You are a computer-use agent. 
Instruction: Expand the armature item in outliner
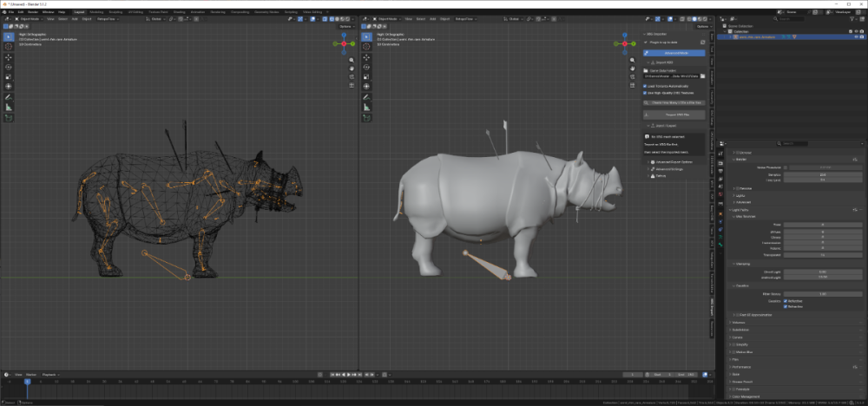pos(730,37)
